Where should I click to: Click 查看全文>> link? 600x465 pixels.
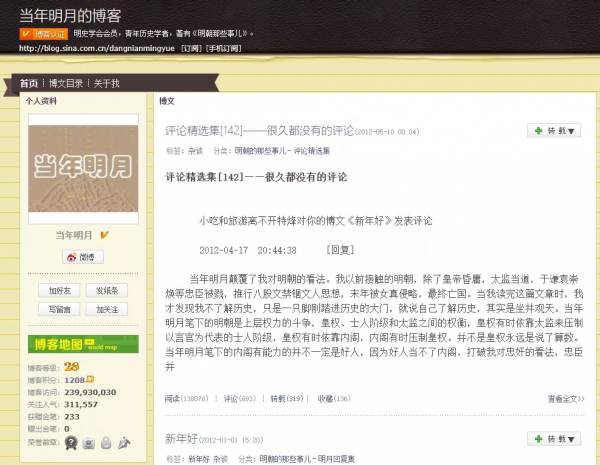[x=566, y=399]
